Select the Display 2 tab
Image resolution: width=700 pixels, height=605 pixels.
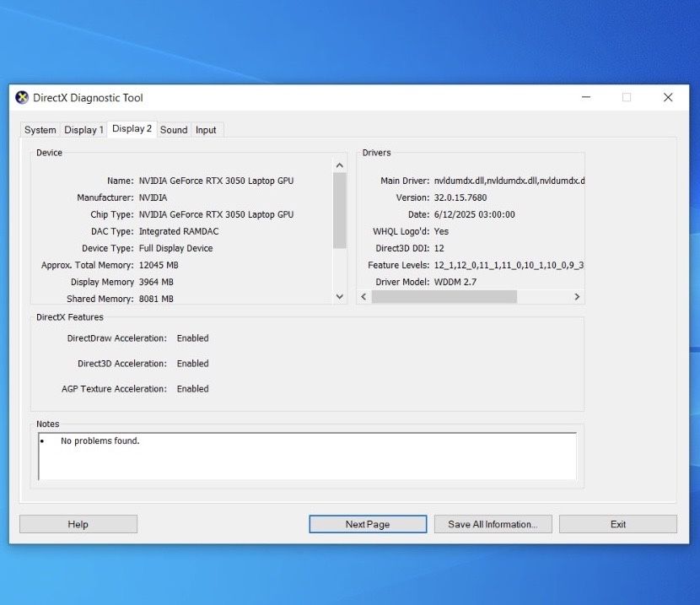[132, 128]
